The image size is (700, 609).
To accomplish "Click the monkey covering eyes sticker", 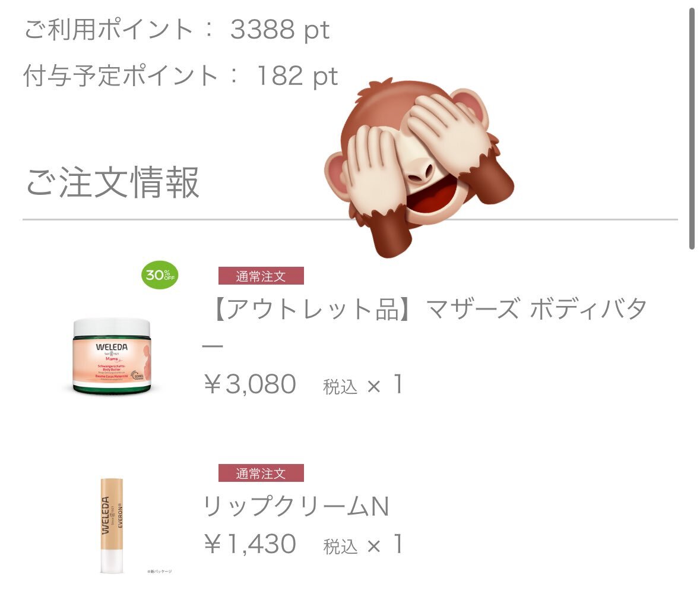I will 419,168.
